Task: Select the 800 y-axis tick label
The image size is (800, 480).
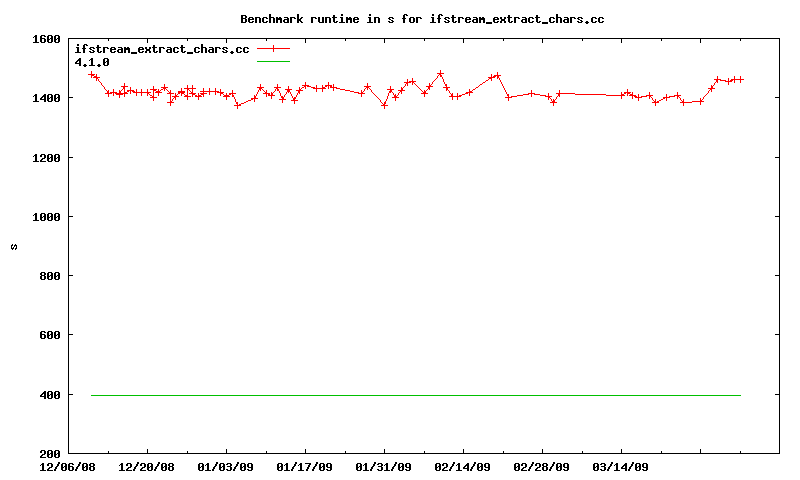Action: 50,277
